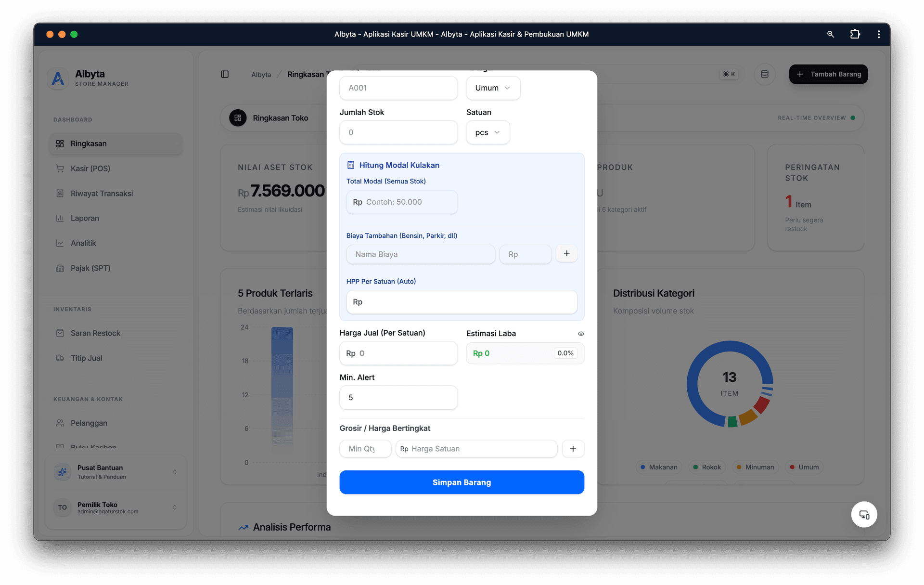Viewport: 924px width, 585px height.
Task: Open Saran Restock sidebar item
Action: 95,333
